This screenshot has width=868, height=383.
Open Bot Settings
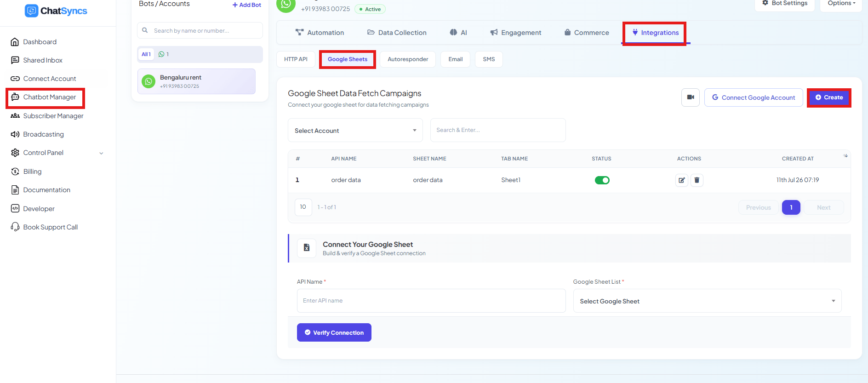(x=785, y=4)
